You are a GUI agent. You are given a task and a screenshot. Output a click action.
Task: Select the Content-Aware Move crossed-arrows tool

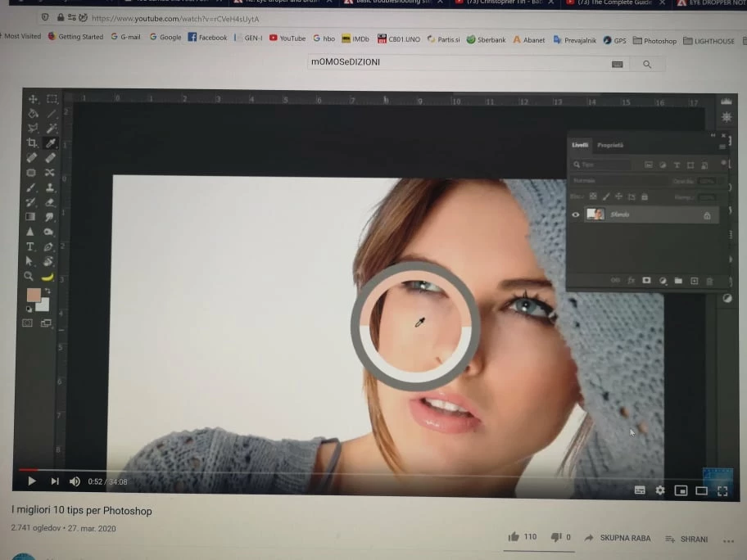(49, 173)
